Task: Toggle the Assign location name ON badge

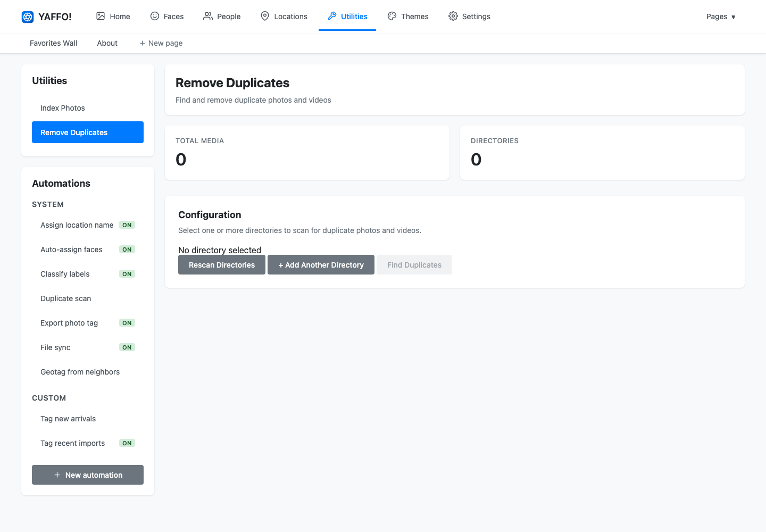Action: 127,225
